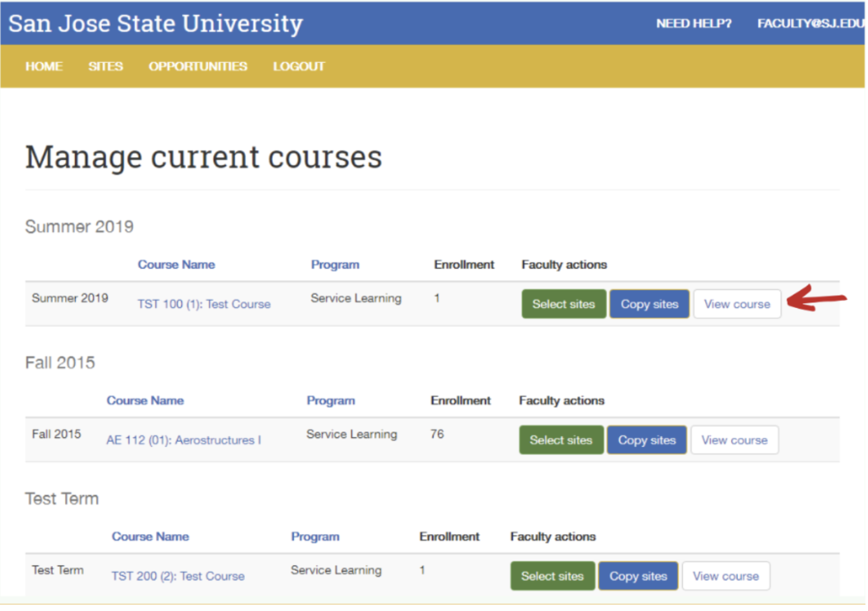
Task: Click Copy sites for TST 100
Action: click(x=649, y=304)
